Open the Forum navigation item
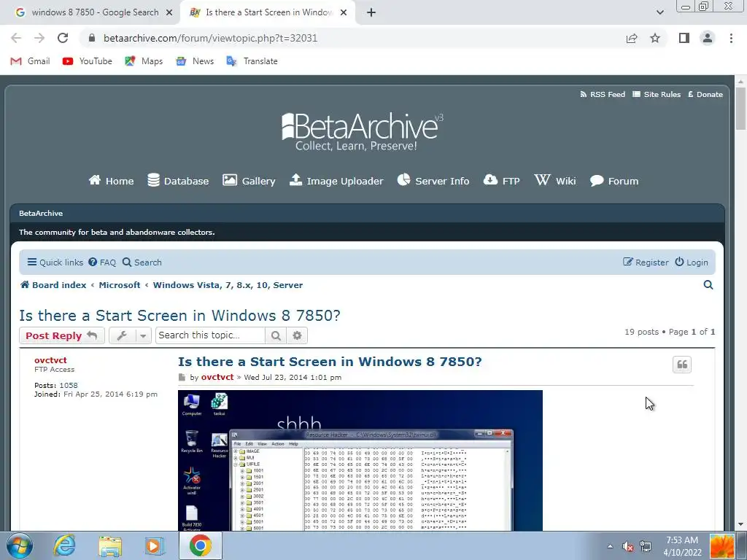 (614, 181)
